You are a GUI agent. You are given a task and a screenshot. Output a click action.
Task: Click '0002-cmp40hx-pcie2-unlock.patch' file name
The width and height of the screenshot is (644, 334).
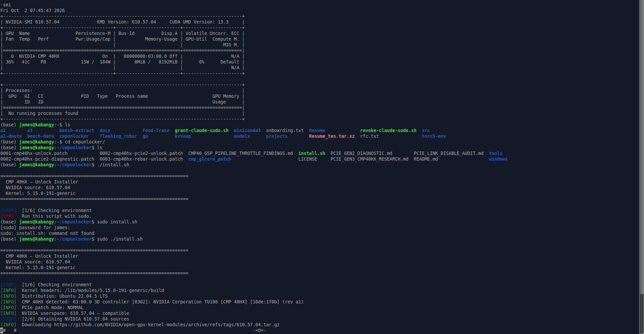[141, 153]
